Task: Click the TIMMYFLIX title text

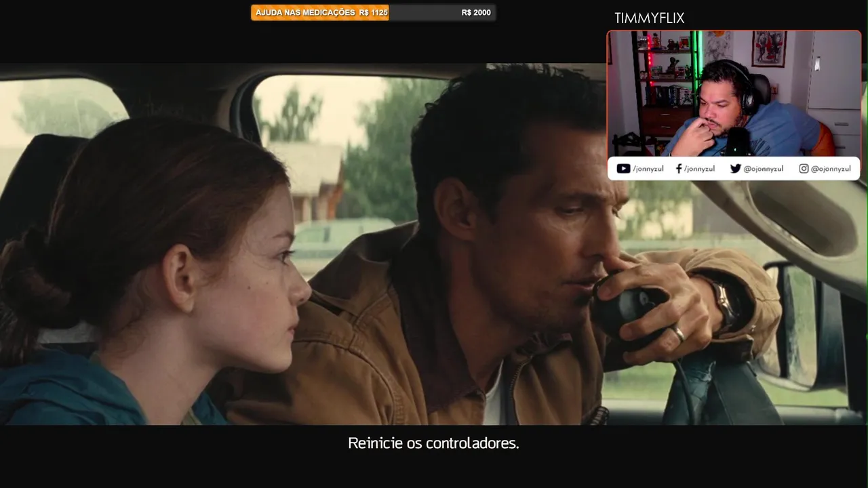Action: pos(649,18)
